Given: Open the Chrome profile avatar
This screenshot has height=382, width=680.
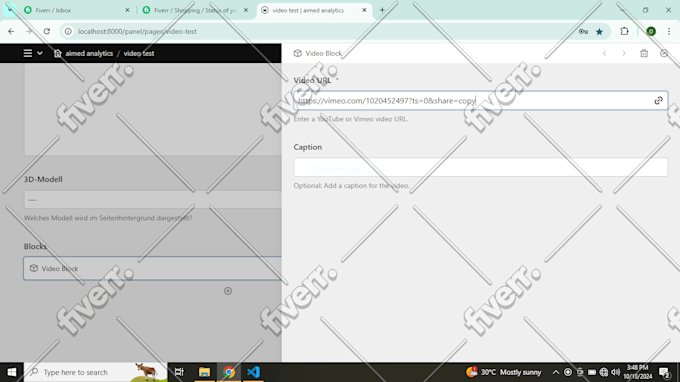Looking at the screenshot, I should pyautogui.click(x=651, y=31).
